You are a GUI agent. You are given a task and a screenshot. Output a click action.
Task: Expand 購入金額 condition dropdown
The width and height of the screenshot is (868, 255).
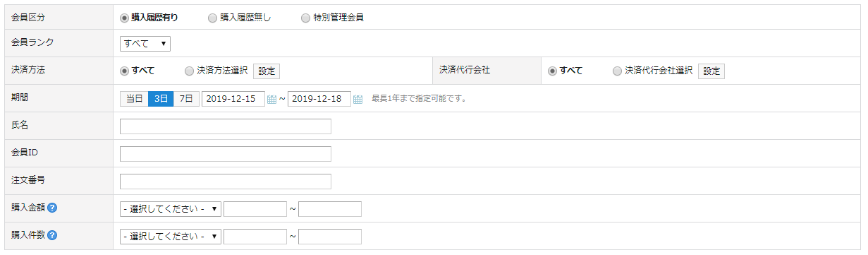click(171, 209)
